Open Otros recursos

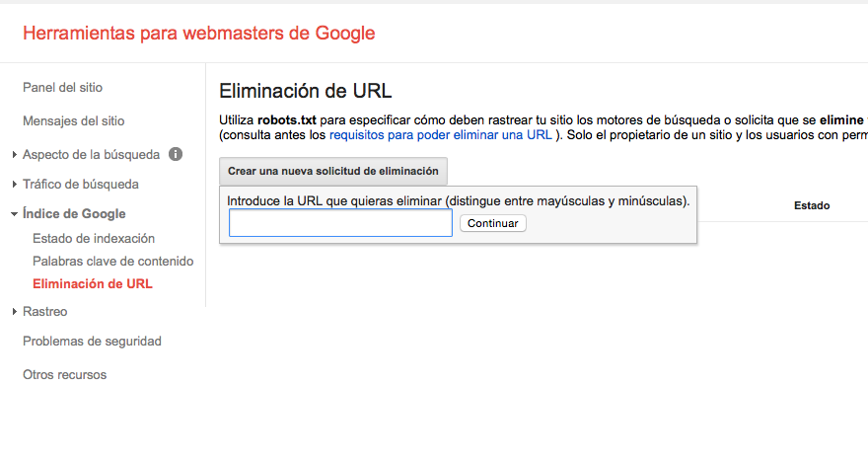(x=65, y=374)
